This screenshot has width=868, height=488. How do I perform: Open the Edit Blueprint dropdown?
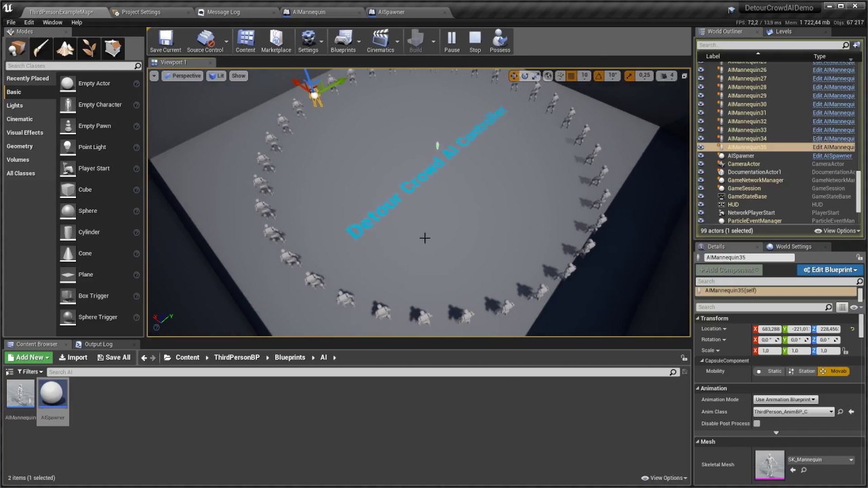(830, 270)
